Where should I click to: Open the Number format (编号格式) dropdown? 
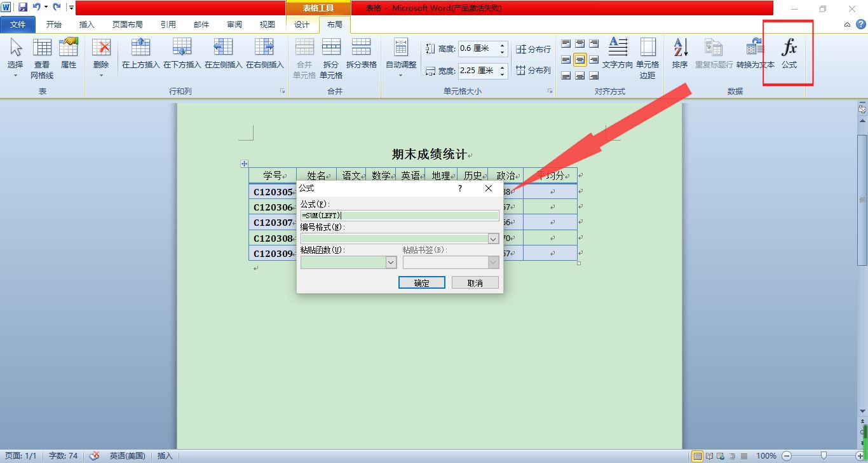pos(493,238)
